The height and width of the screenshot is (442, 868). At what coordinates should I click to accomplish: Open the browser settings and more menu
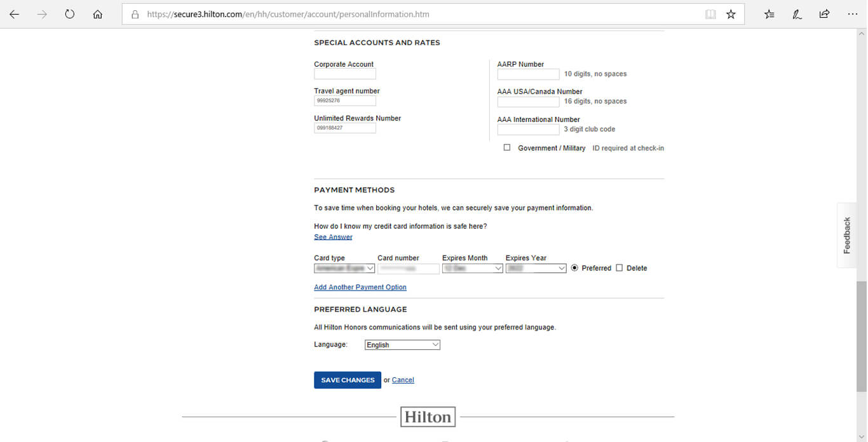(x=852, y=14)
